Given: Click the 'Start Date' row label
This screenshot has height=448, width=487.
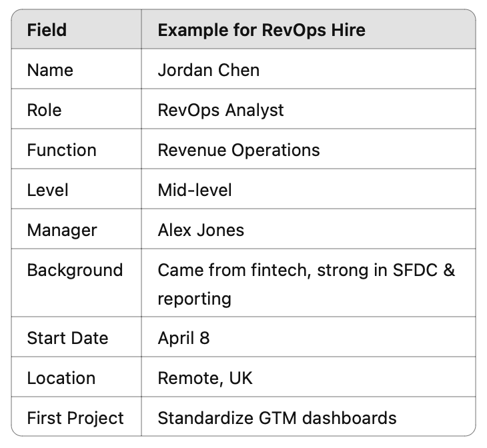Looking at the screenshot, I should pyautogui.click(x=76, y=337).
